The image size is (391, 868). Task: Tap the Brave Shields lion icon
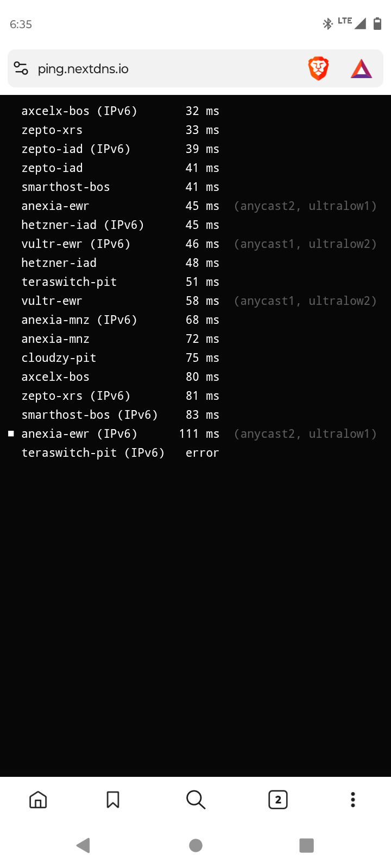pyautogui.click(x=318, y=69)
